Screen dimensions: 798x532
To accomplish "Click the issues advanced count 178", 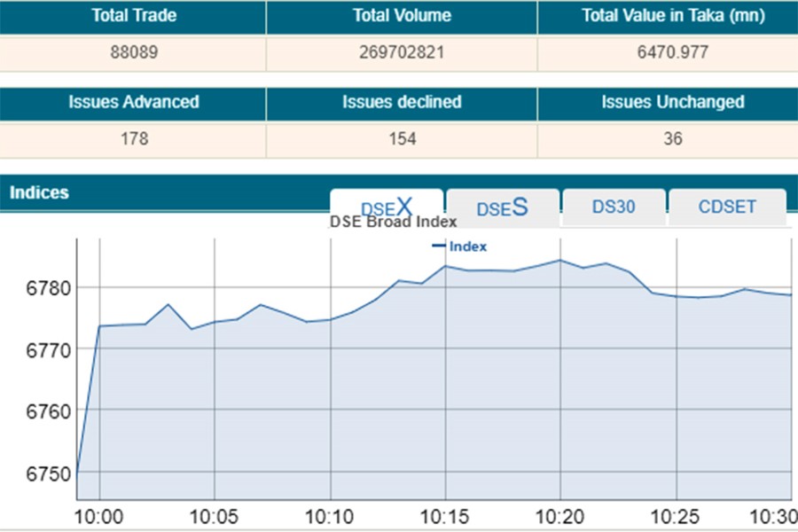I will [x=133, y=139].
